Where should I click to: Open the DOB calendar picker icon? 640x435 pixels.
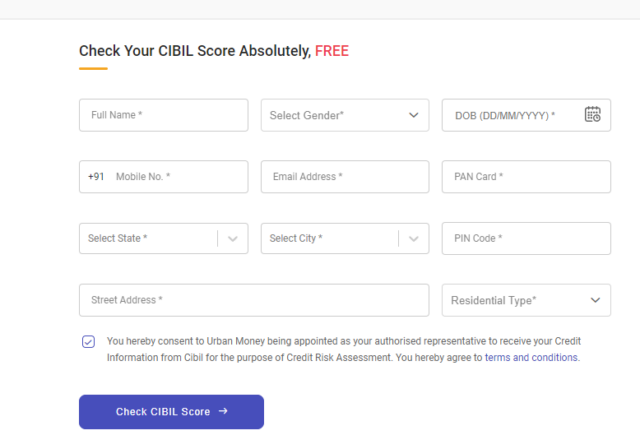(x=592, y=115)
